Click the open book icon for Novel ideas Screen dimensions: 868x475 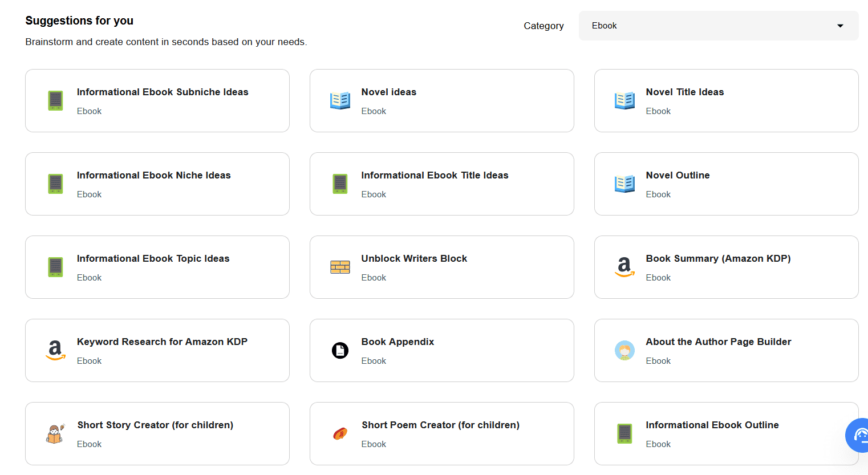pyautogui.click(x=340, y=101)
